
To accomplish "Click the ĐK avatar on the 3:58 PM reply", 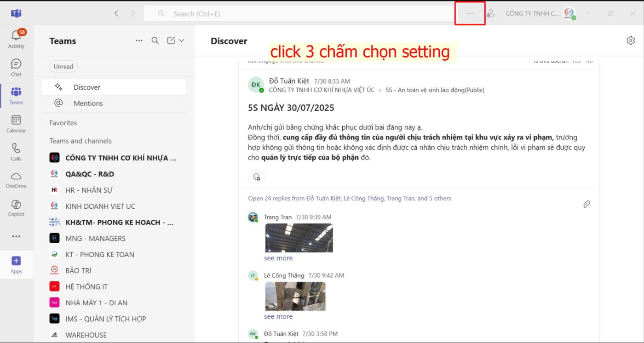I will click(x=253, y=334).
